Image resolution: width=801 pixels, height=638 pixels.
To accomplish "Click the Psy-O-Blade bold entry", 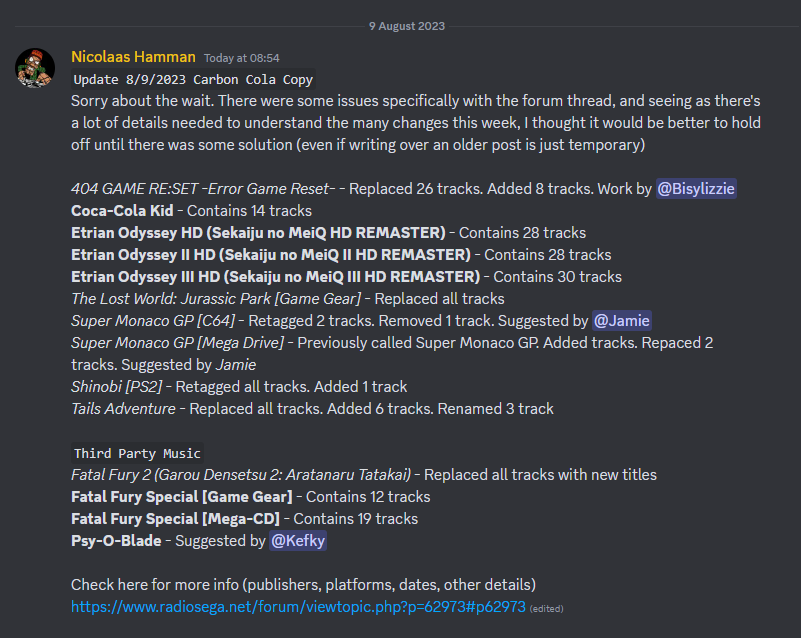I will (x=112, y=540).
